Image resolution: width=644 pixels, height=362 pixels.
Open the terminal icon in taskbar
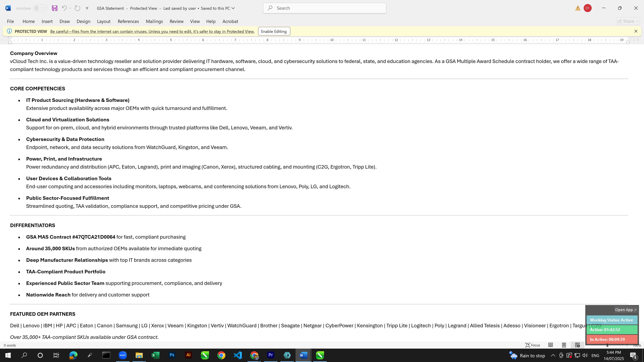tap(106, 355)
